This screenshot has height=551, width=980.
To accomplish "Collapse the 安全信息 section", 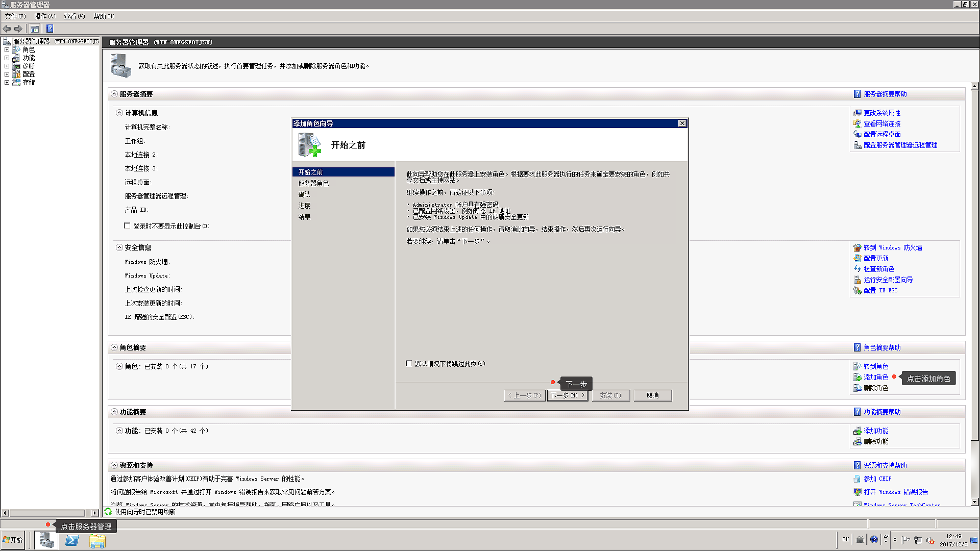I will [x=119, y=247].
